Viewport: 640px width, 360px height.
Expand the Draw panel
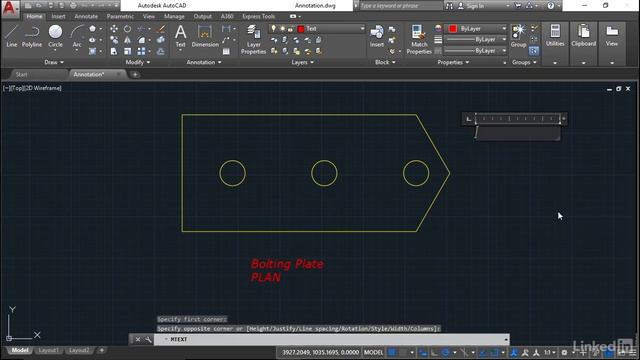point(53,62)
